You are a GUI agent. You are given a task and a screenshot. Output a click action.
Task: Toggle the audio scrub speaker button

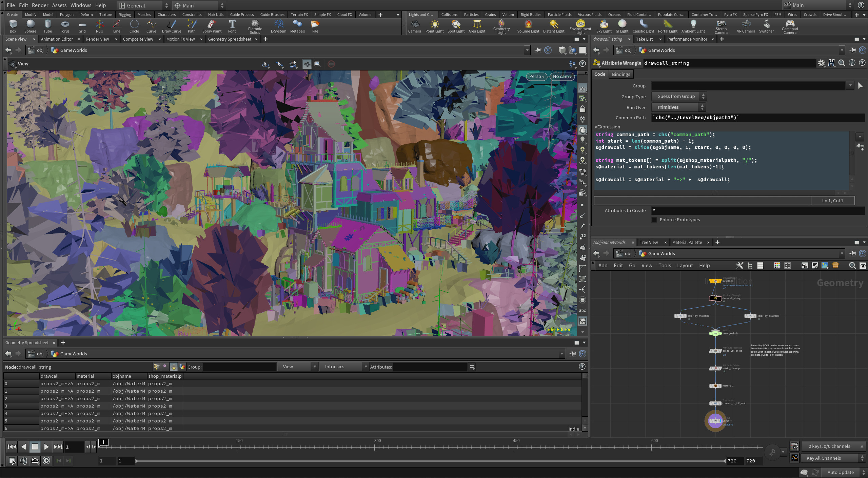[x=24, y=461]
